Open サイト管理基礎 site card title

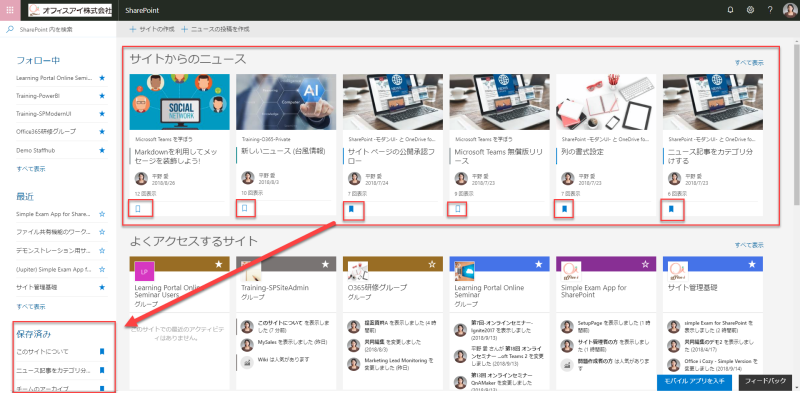click(x=693, y=288)
